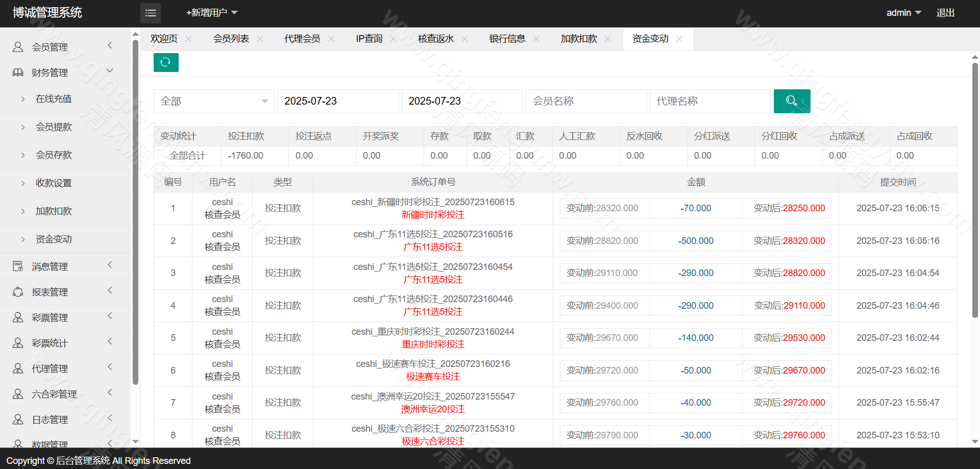Click the 报表管理 icon in sidebar
The image size is (980, 469).
click(x=18, y=292)
